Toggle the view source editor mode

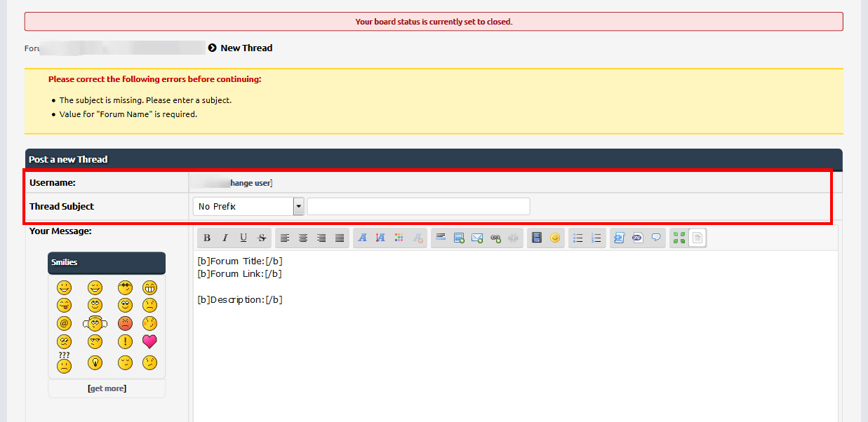[x=697, y=238]
